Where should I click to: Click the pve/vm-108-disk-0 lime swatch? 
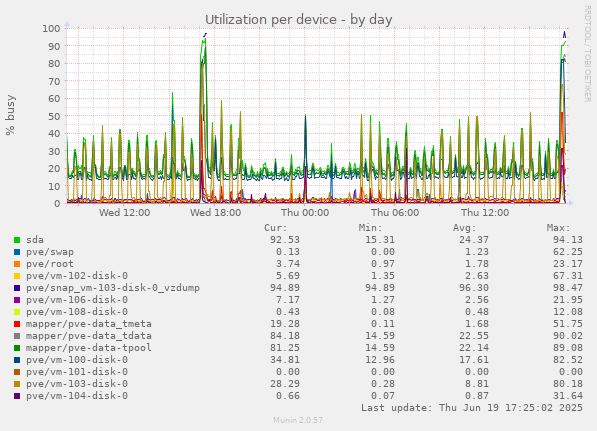(x=17, y=312)
